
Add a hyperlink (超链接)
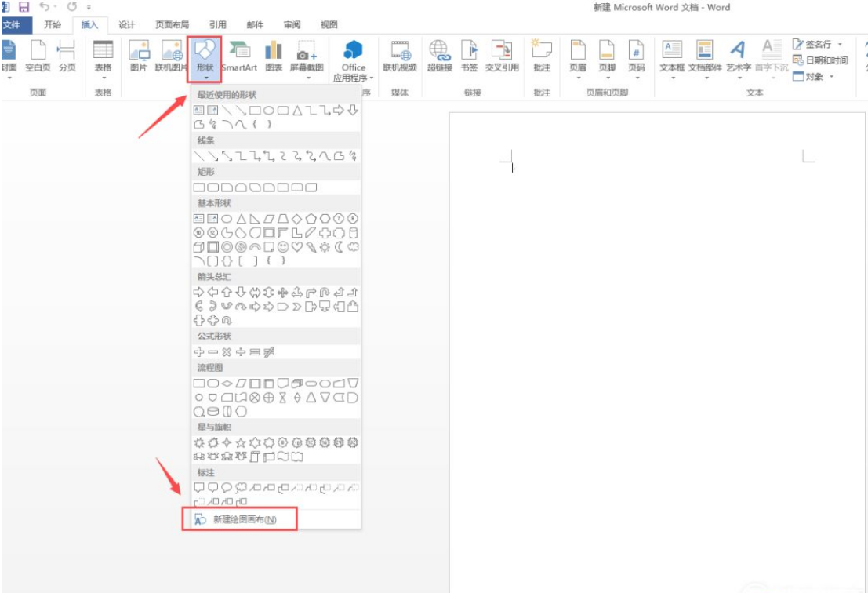click(x=440, y=57)
